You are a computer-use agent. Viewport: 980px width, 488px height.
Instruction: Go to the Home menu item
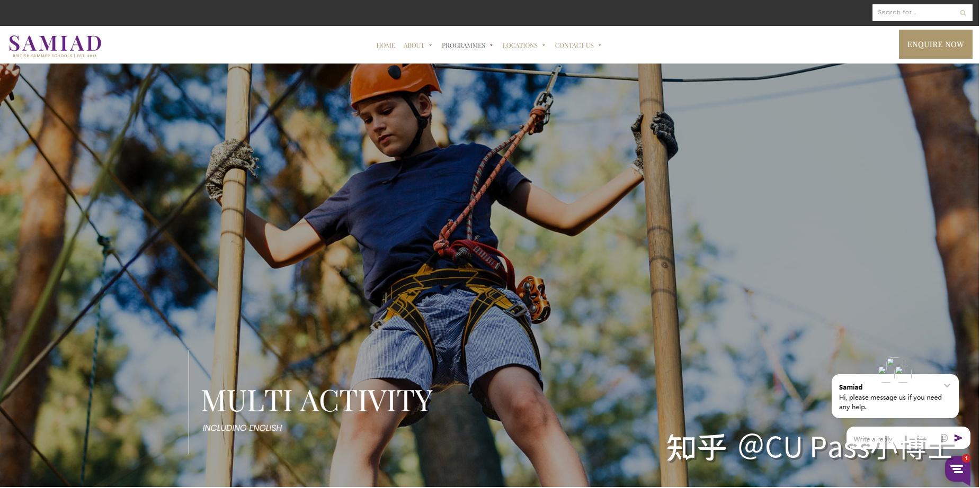point(386,46)
